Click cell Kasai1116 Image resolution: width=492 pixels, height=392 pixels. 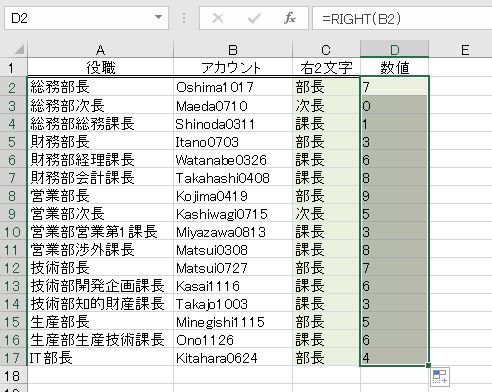[x=233, y=286]
